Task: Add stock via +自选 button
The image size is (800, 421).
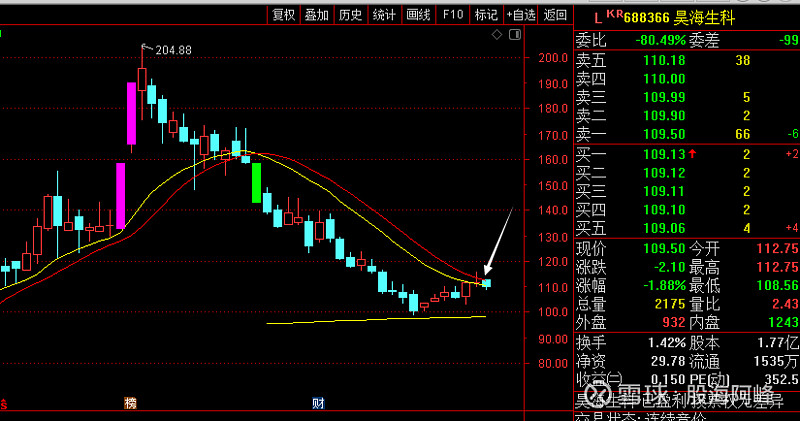Action: [x=520, y=15]
